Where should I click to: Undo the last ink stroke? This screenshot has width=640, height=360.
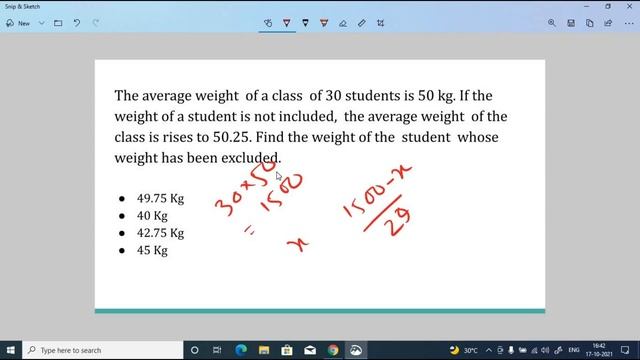click(x=77, y=23)
